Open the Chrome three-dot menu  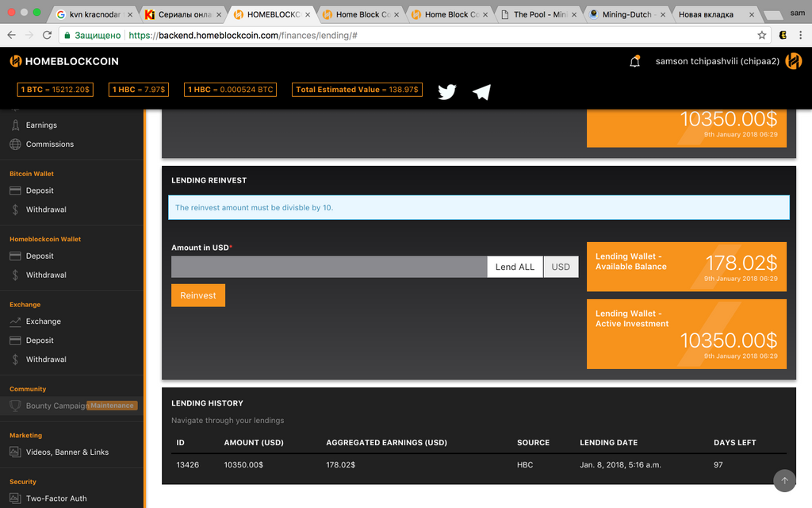pyautogui.click(x=801, y=35)
